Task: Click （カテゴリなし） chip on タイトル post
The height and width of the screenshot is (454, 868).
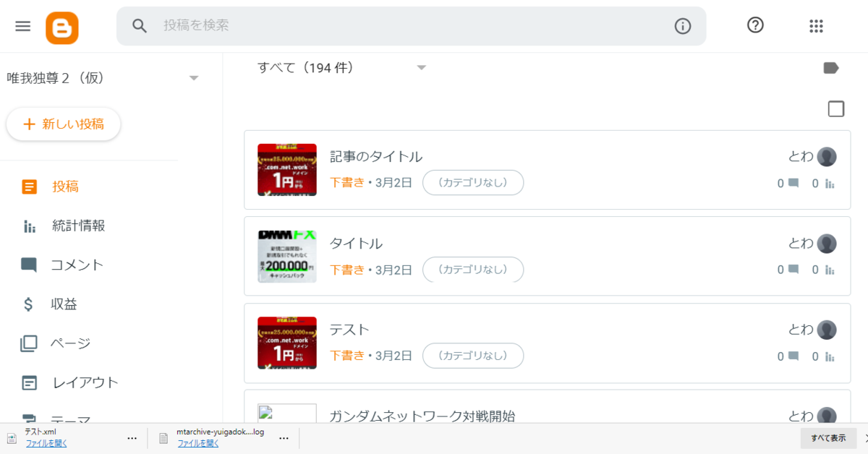Action: coord(473,270)
